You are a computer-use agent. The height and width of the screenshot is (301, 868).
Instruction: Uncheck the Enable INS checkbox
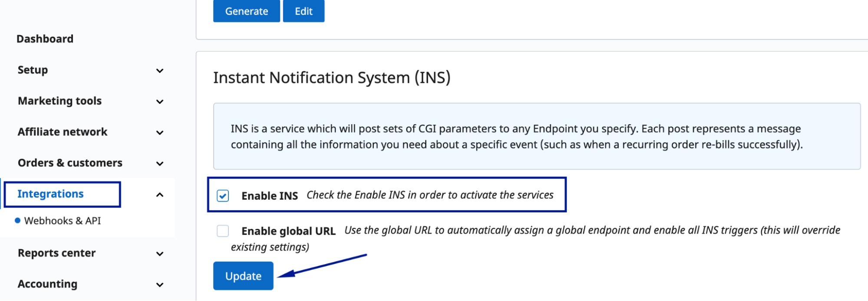pyautogui.click(x=223, y=196)
